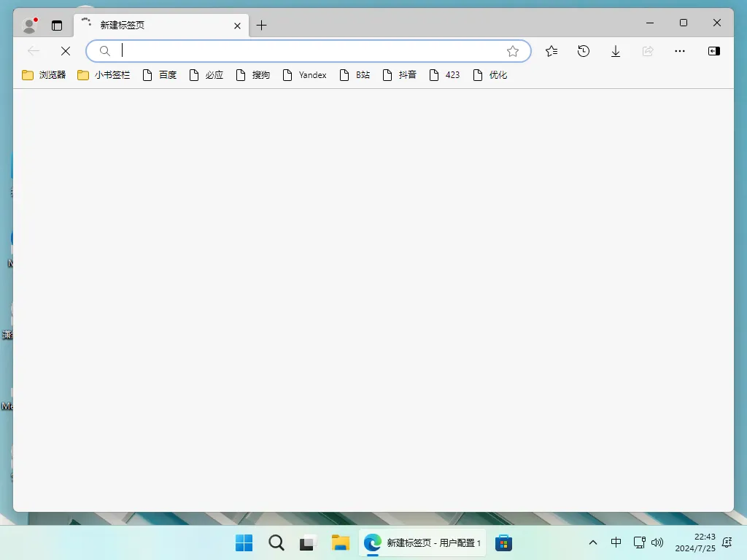Click the profile avatar icon
Screen dimensions: 747x560
(28, 23)
